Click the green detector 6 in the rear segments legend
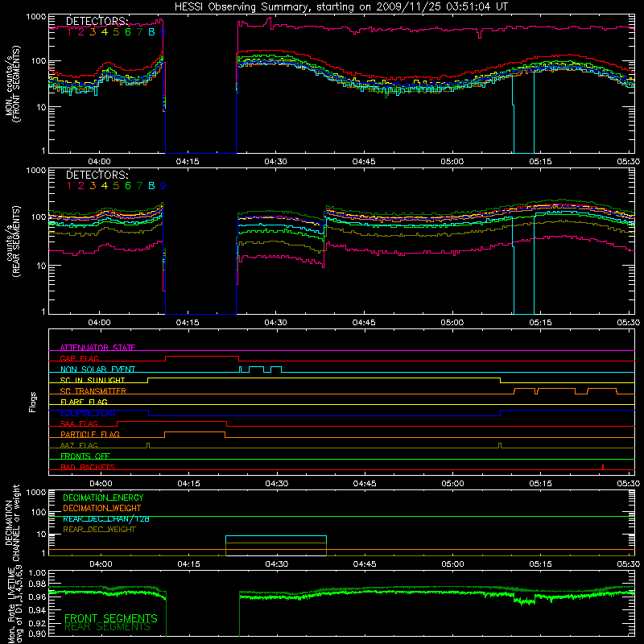 128,186
